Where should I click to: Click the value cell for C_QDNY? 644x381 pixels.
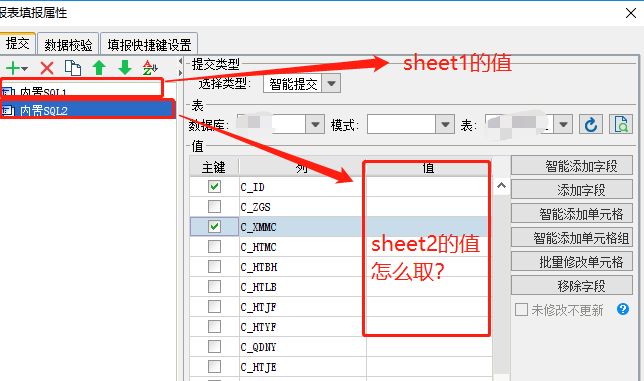point(429,347)
